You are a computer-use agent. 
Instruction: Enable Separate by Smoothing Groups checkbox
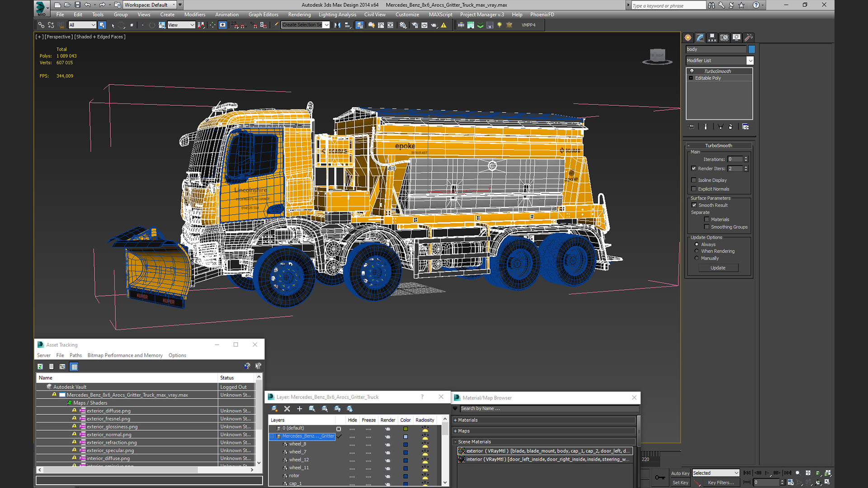pos(707,227)
